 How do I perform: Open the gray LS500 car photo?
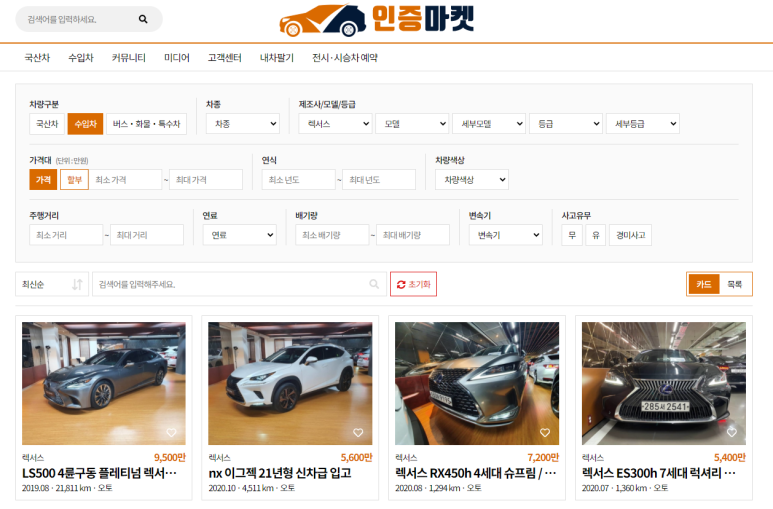point(104,383)
